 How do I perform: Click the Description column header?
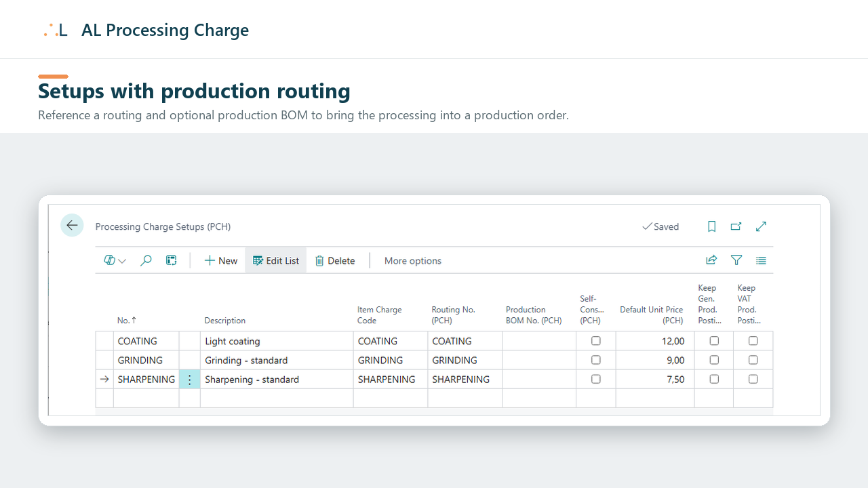(x=225, y=321)
